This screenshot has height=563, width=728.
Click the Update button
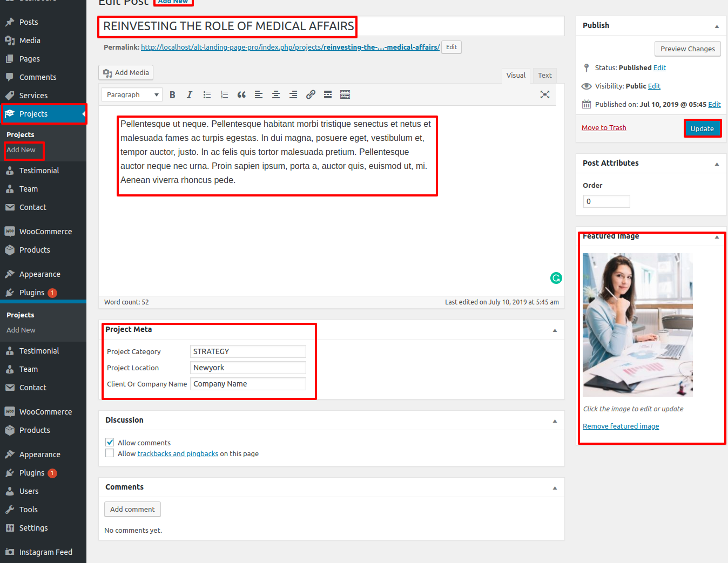pyautogui.click(x=702, y=128)
